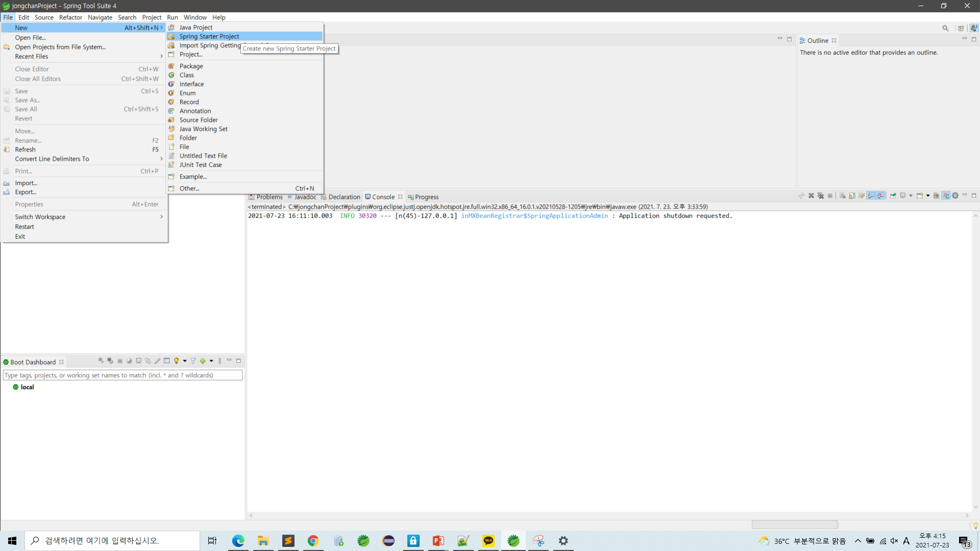Click the Clear Console icon
This screenshot has height=551, width=980.
(842, 195)
